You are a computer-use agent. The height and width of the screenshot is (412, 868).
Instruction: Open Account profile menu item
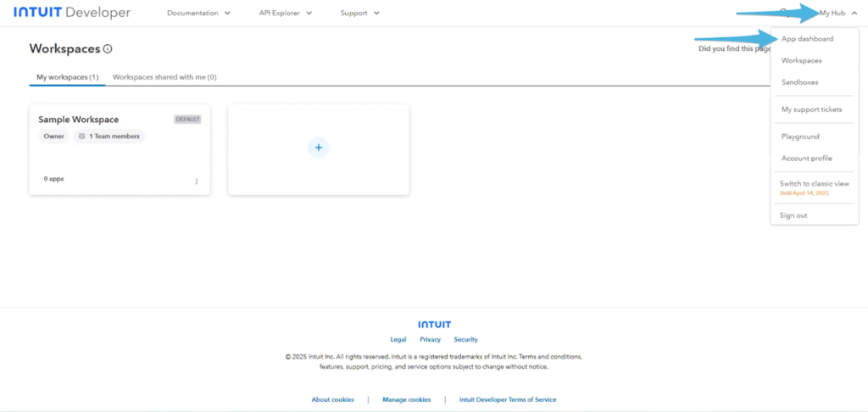(x=806, y=159)
